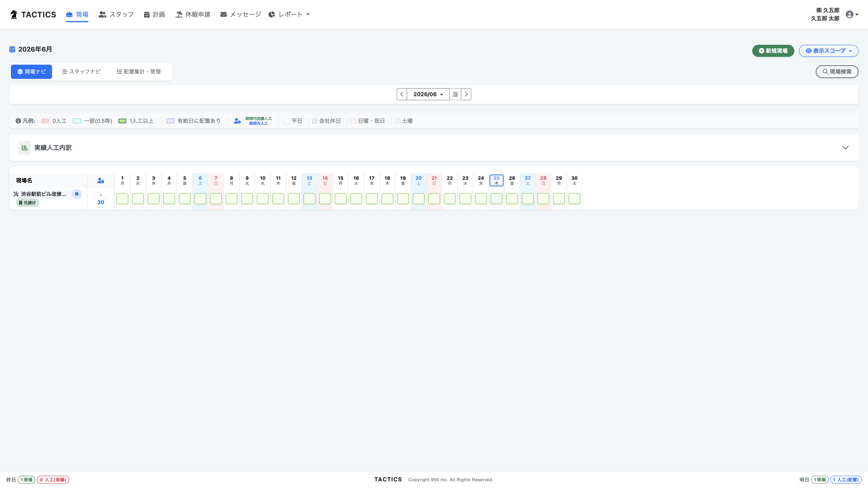Expand the 実績人工内訳 panel chevron
The image size is (868, 488).
pyautogui.click(x=845, y=148)
